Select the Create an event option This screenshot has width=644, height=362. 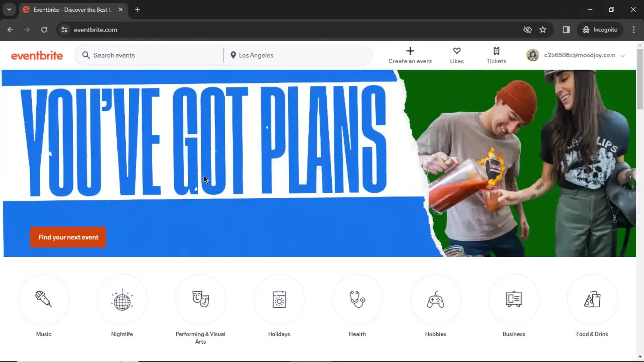[x=410, y=55]
